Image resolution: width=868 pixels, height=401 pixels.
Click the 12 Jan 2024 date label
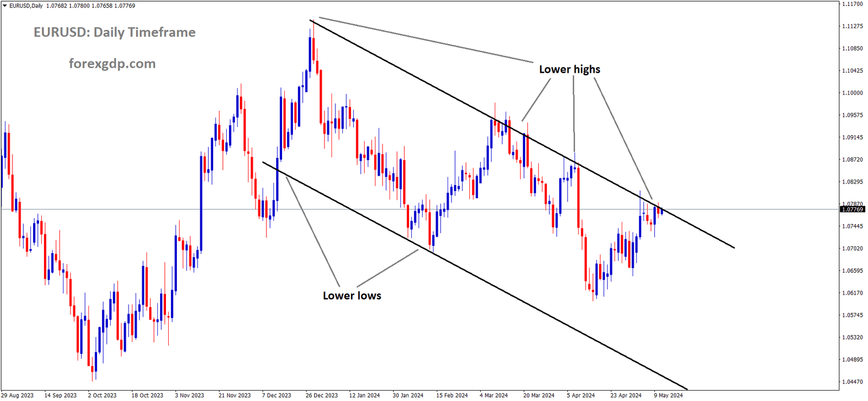tap(365, 396)
